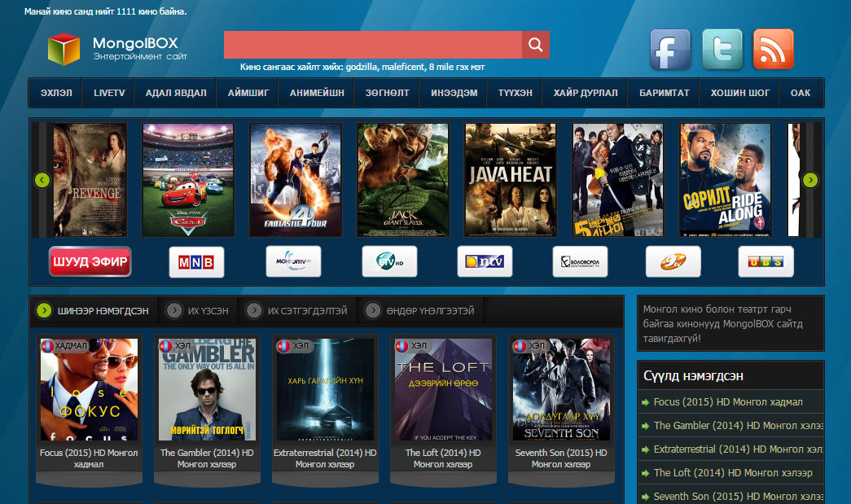Open the Twitter social icon
The height and width of the screenshot is (504, 851).
pyautogui.click(x=722, y=50)
